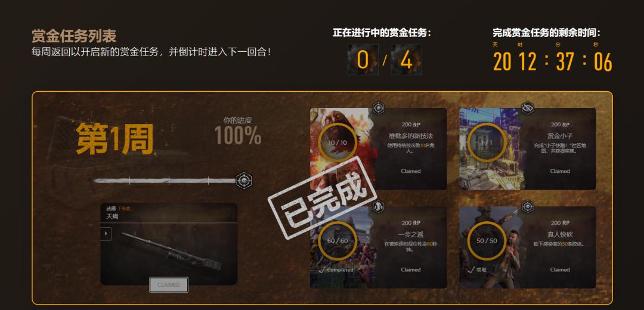Viewport: 644px width, 310px height.
Task: Click the Claimed label on 一步之遥 card
Action: click(411, 270)
